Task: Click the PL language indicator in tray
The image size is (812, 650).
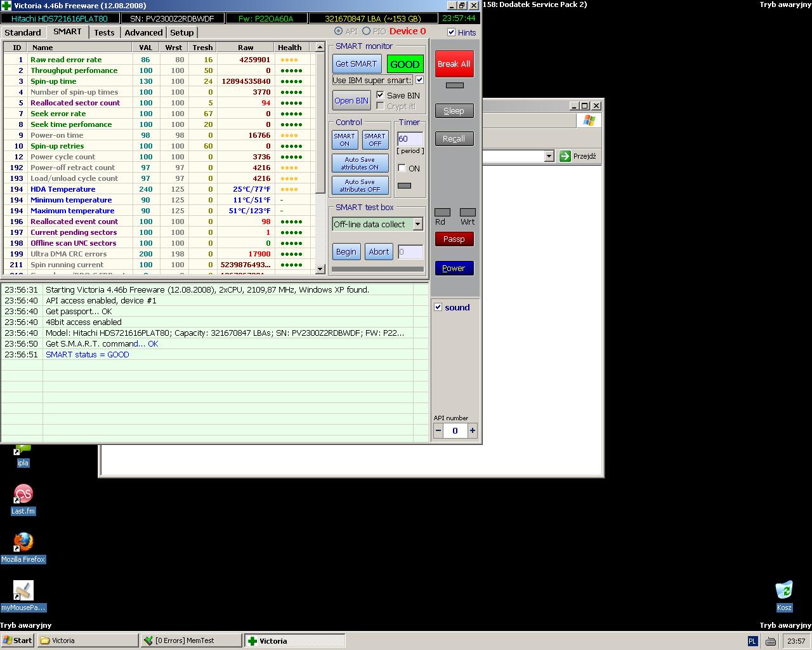Action: click(752, 641)
